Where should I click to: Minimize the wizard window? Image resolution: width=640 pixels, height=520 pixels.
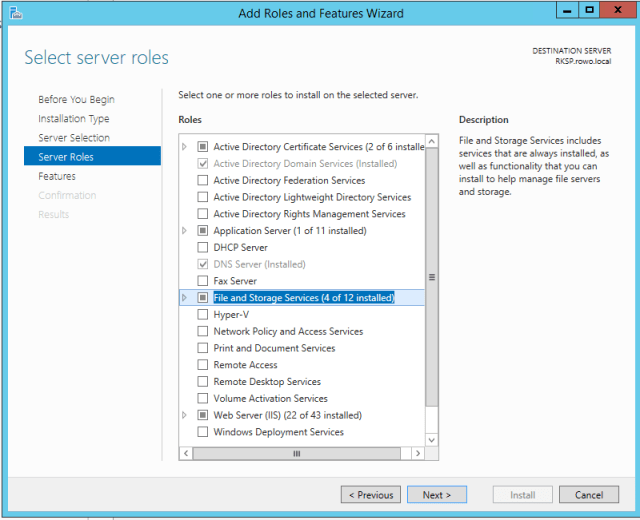(x=567, y=11)
